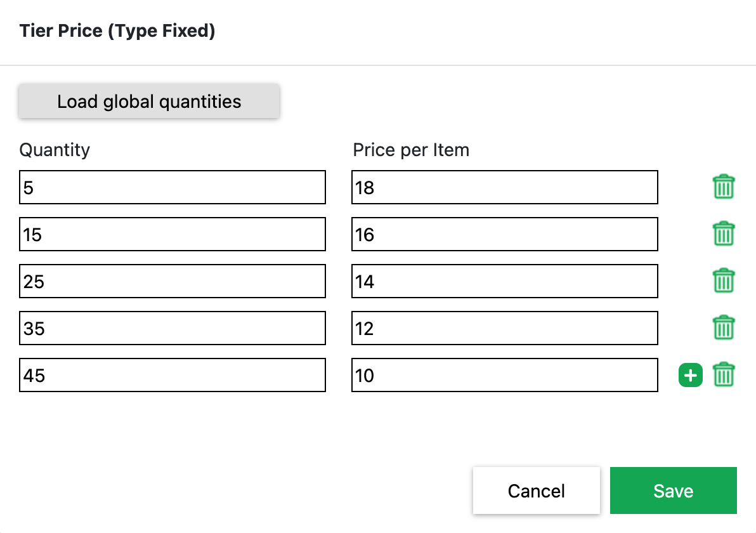This screenshot has height=533, width=756.
Task: Remove the tier row priced at 14
Action: pyautogui.click(x=724, y=281)
